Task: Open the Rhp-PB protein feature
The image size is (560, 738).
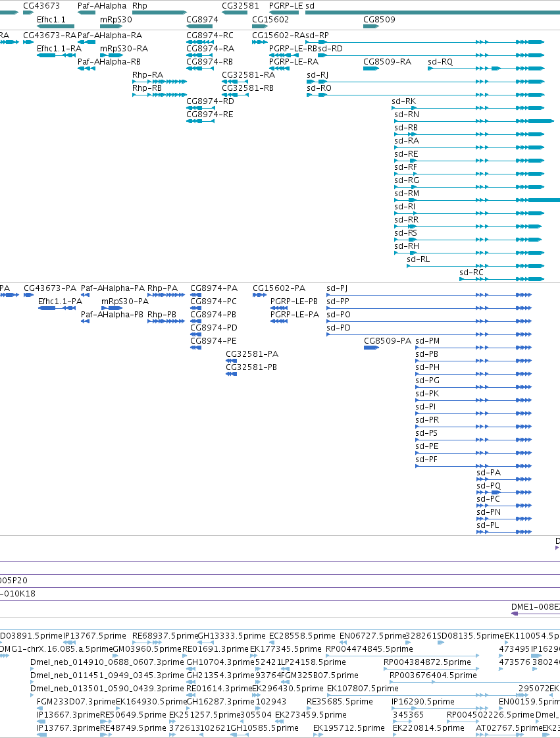Action: (x=166, y=321)
